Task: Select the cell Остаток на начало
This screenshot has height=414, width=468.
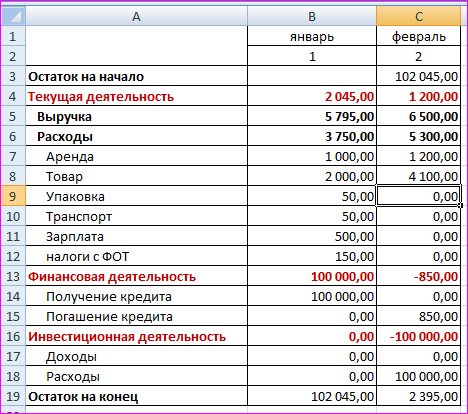Action: pyautogui.click(x=136, y=76)
